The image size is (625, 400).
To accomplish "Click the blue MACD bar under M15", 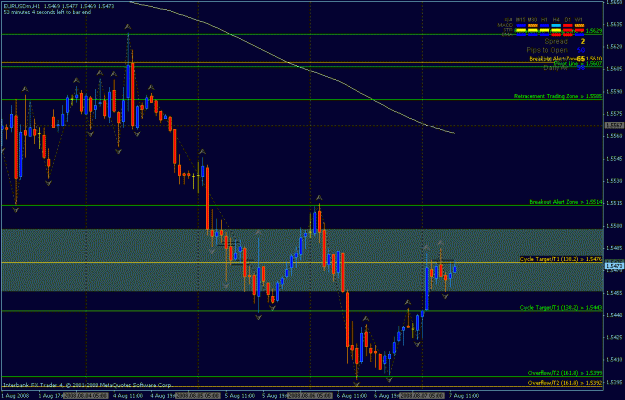I will coord(521,25).
